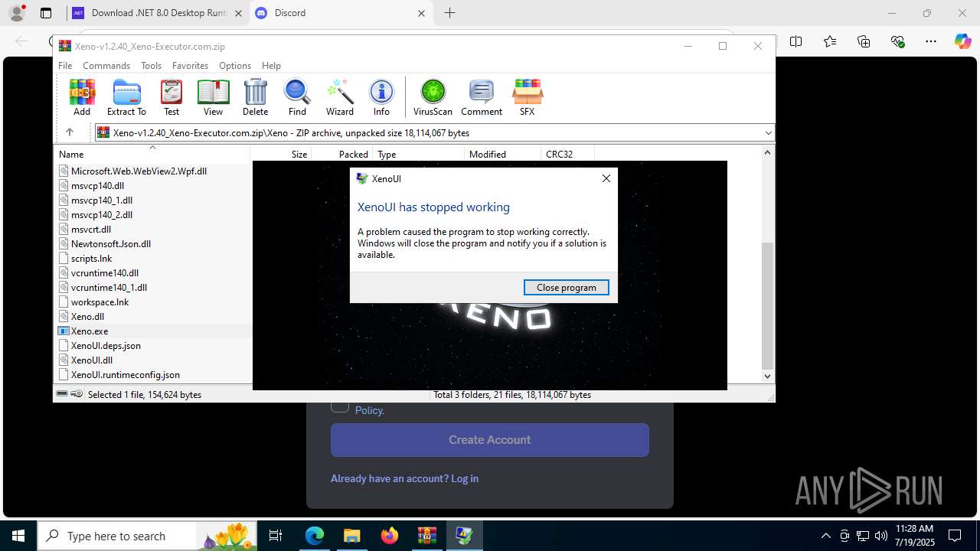980x551 pixels.
Task: Open the Favorites menu
Action: point(190,66)
